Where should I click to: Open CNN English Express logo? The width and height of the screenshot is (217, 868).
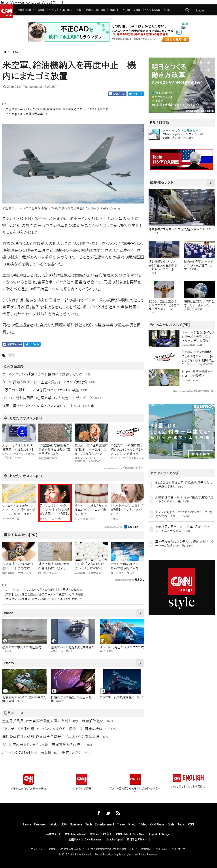(x=188, y=778)
